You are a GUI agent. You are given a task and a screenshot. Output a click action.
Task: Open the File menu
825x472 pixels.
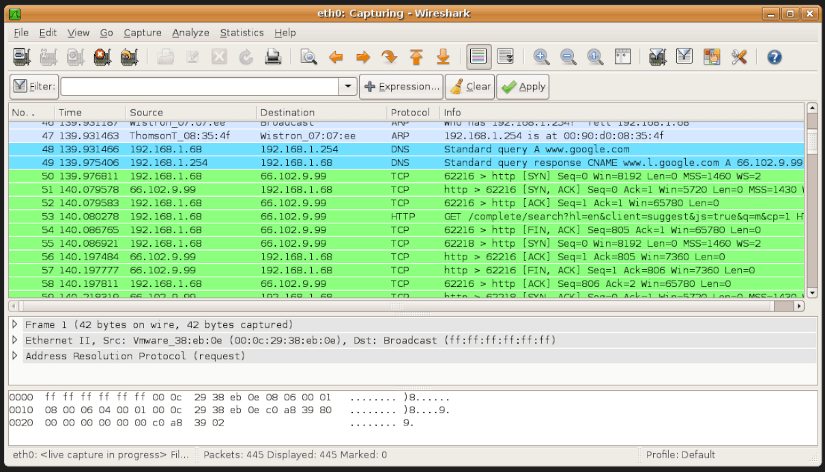(x=21, y=33)
